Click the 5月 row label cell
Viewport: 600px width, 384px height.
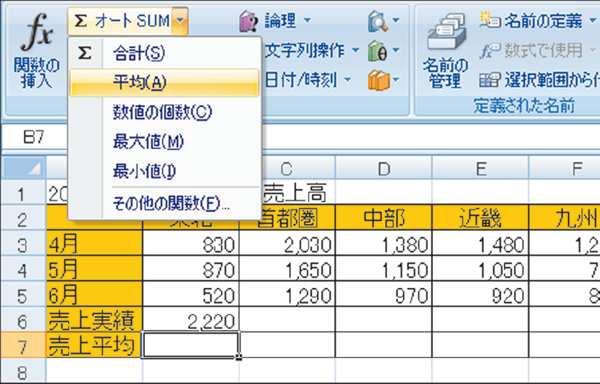(x=94, y=269)
